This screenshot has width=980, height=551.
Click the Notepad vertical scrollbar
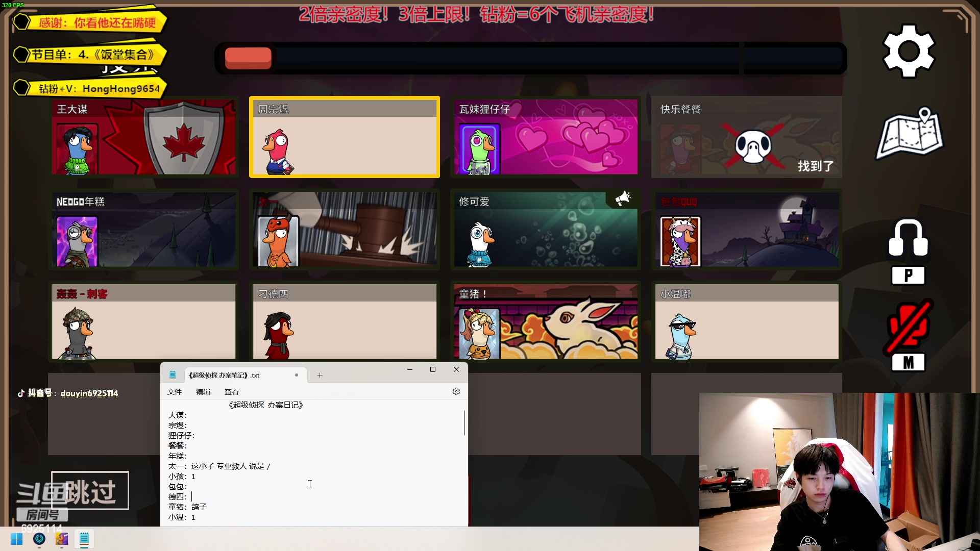(464, 423)
